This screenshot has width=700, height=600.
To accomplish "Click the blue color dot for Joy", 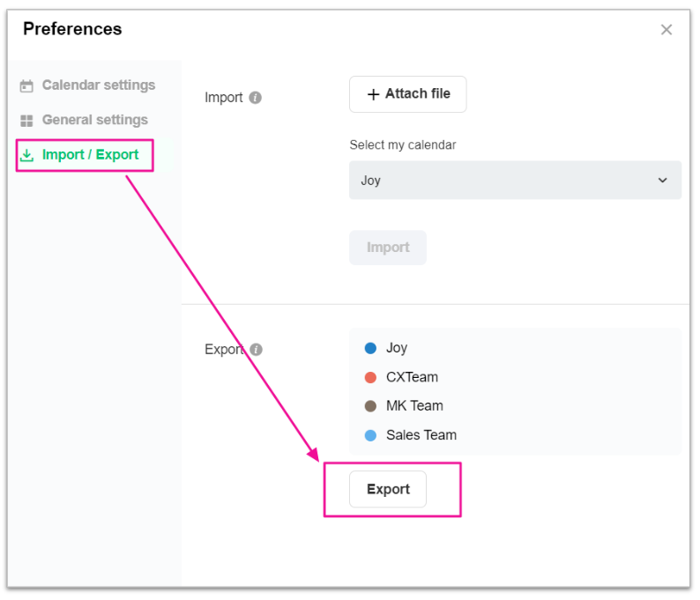I will 370,349.
